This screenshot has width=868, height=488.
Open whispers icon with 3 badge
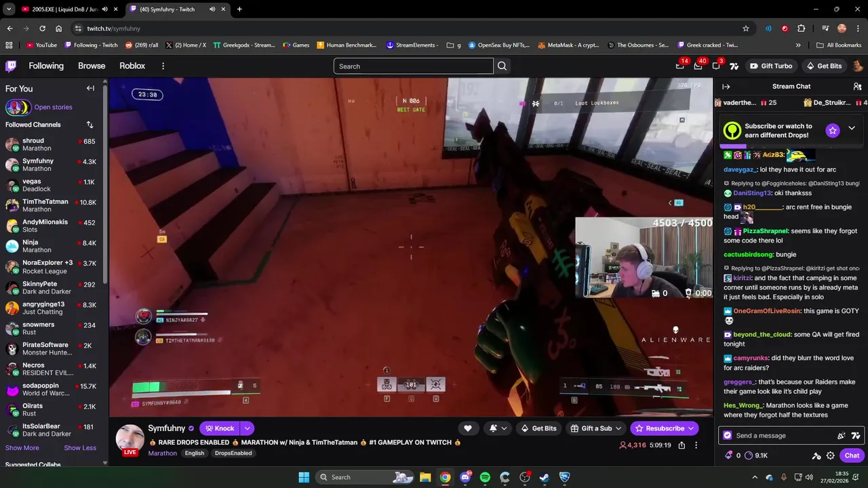click(716, 66)
